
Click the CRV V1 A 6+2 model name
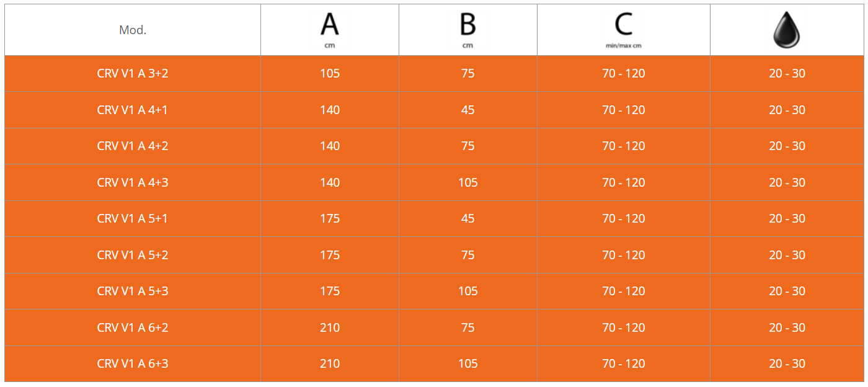point(133,327)
